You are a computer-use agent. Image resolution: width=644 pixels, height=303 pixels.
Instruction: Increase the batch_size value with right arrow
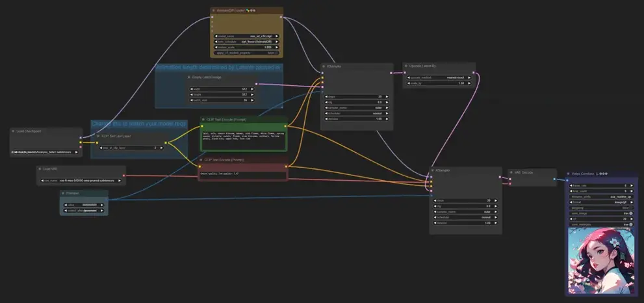pyautogui.click(x=252, y=100)
